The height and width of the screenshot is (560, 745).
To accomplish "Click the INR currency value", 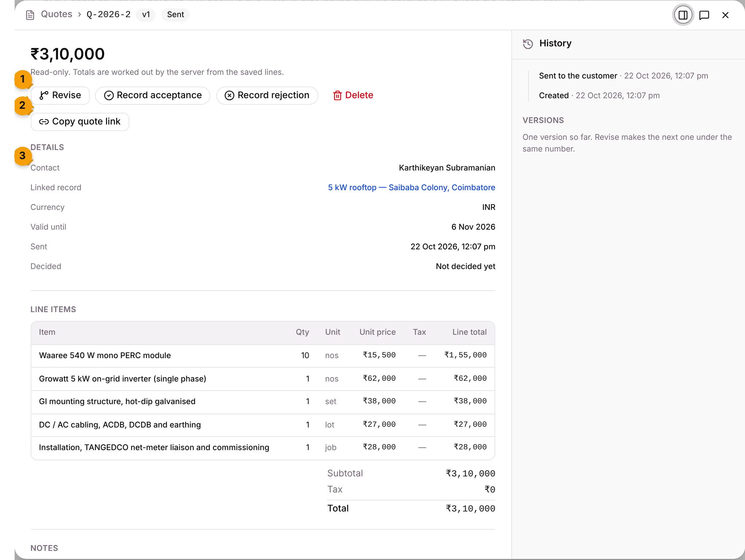I will tap(489, 207).
